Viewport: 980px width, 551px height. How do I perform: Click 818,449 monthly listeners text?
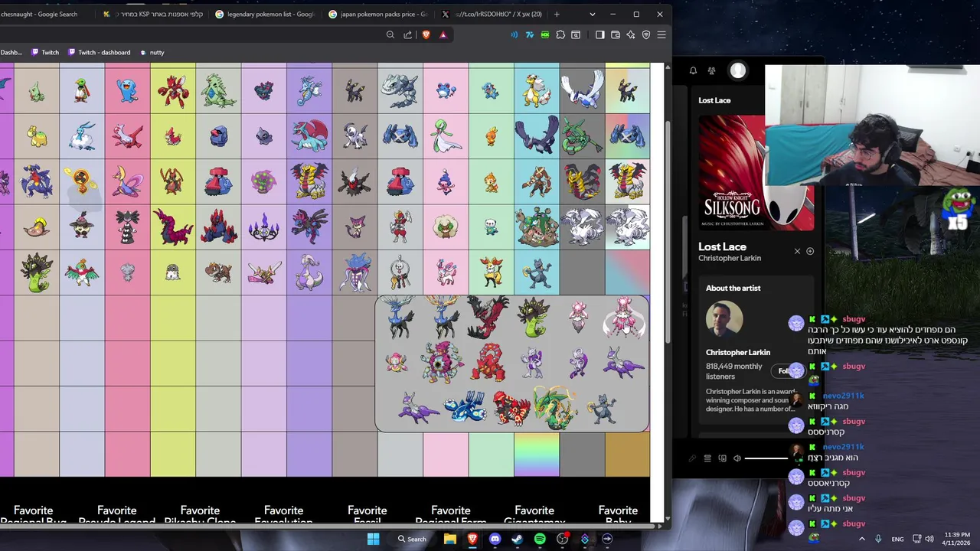point(734,371)
